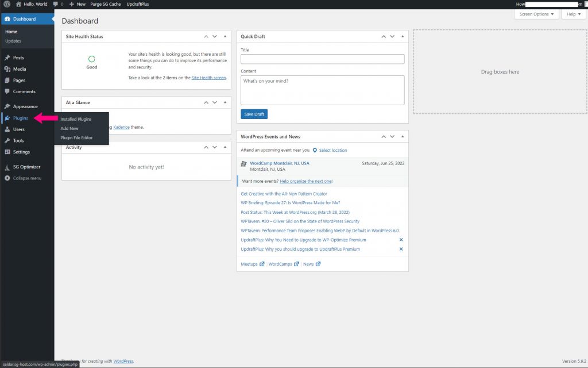Click the Save Draft button
The image size is (588, 368).
click(254, 114)
